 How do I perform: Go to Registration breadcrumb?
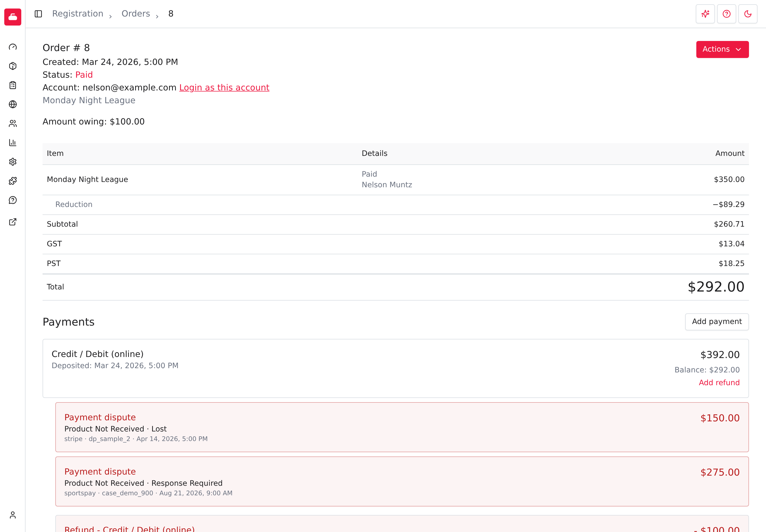coord(78,14)
